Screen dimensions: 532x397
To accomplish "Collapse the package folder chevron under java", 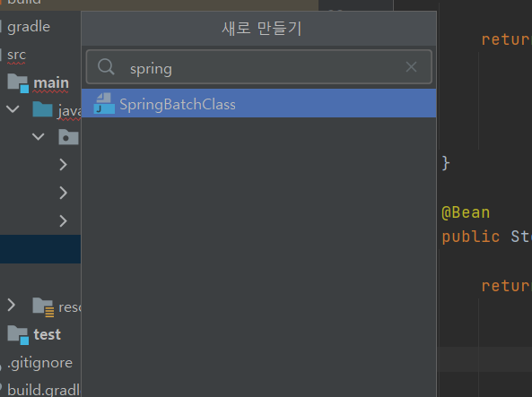I will [38, 137].
